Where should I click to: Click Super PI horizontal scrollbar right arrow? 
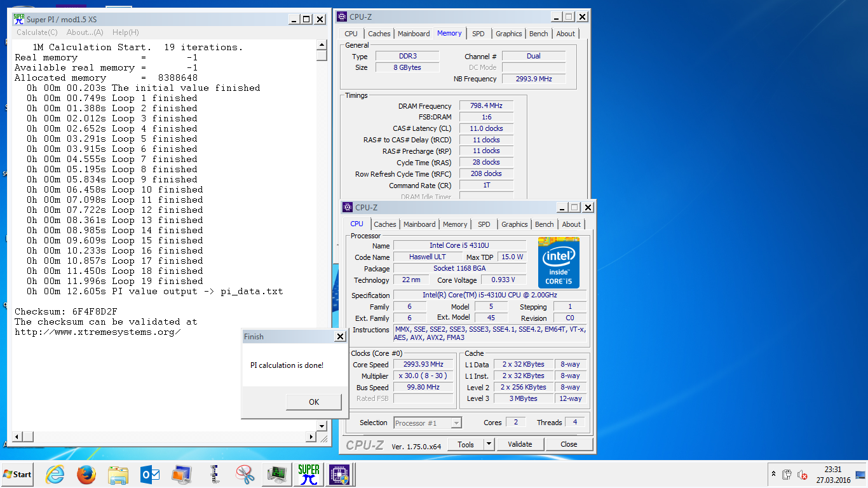pyautogui.click(x=311, y=437)
